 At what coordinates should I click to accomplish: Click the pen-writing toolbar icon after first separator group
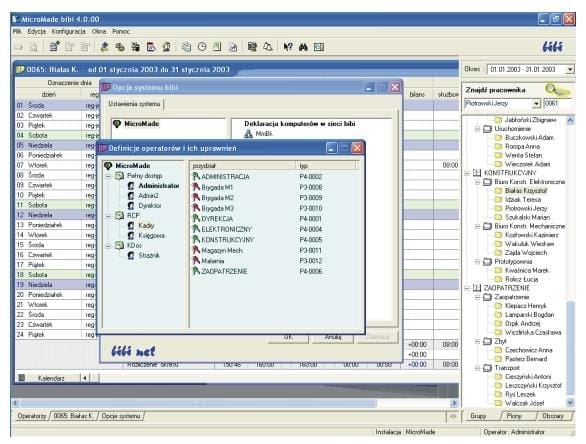pos(104,47)
